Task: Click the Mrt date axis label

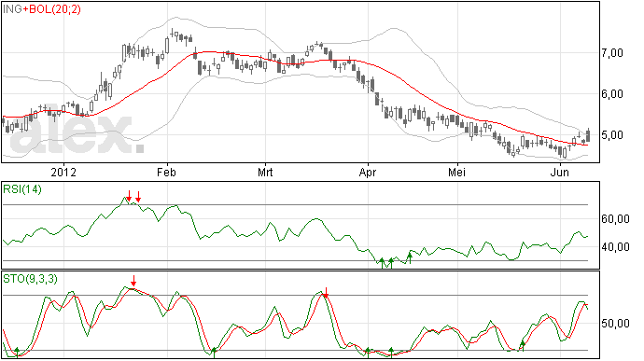Action: (x=265, y=172)
